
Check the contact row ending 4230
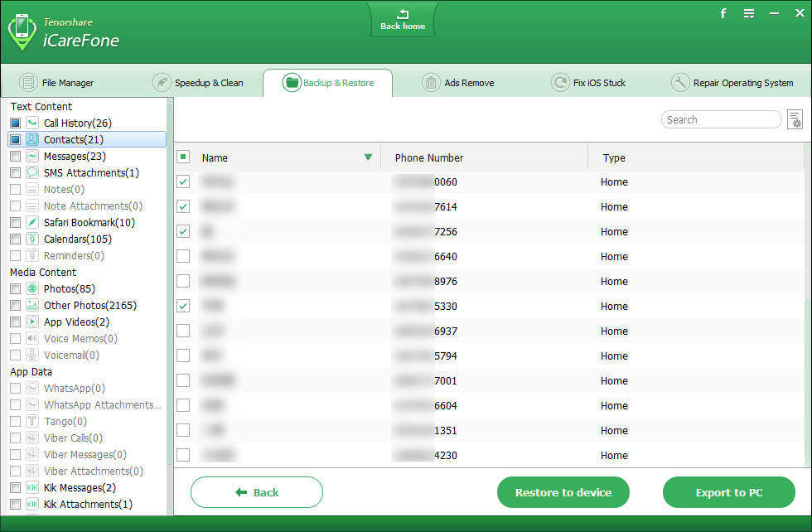[x=183, y=455]
